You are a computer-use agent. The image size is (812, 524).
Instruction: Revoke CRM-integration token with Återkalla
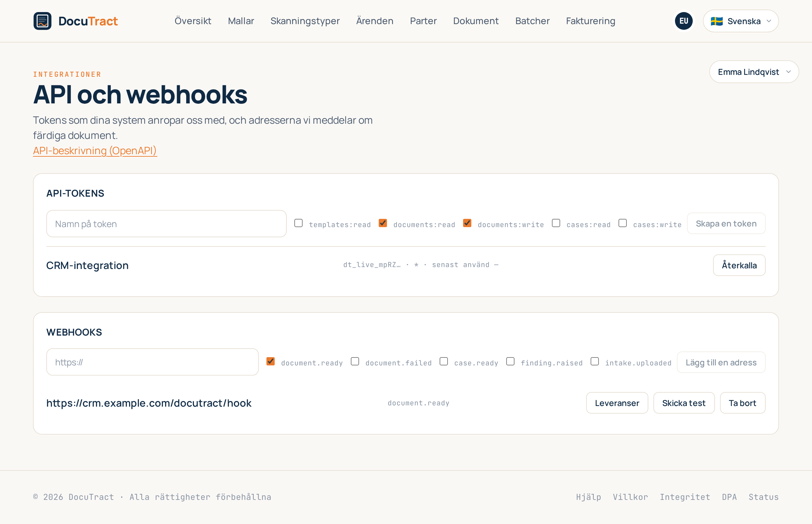coord(739,265)
